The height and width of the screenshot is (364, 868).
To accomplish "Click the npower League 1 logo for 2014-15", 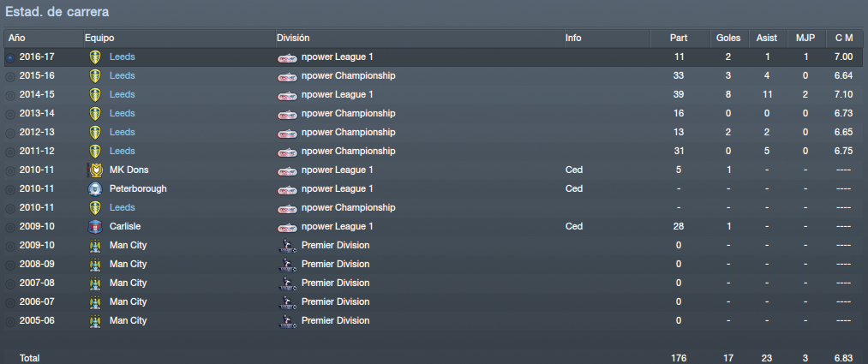I will 287,94.
